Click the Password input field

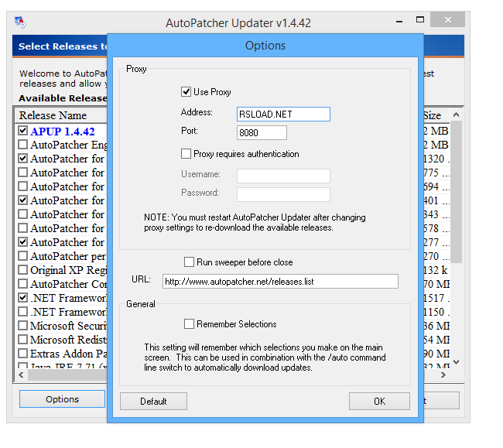click(283, 194)
